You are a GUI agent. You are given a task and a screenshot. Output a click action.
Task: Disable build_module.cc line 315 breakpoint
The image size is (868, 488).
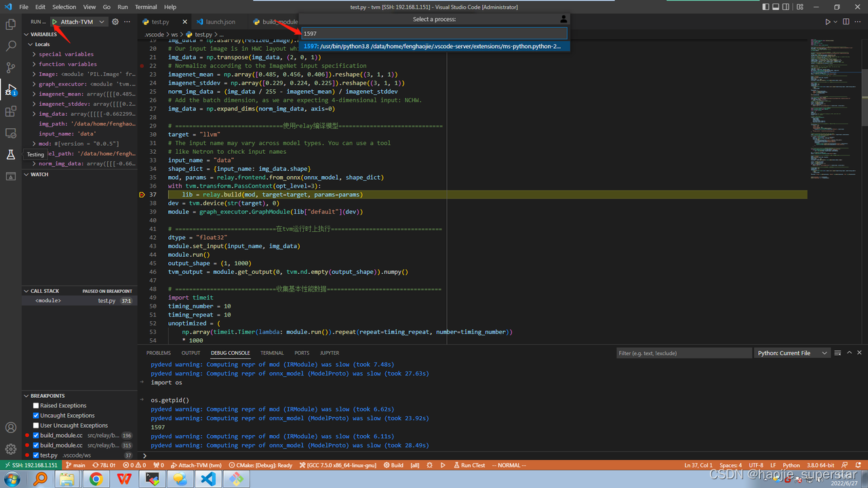36,445
